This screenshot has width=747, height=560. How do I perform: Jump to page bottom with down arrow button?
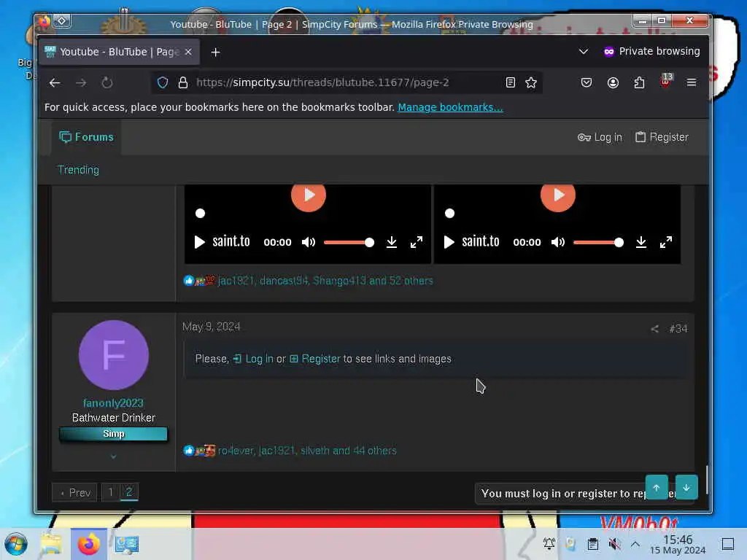click(686, 488)
